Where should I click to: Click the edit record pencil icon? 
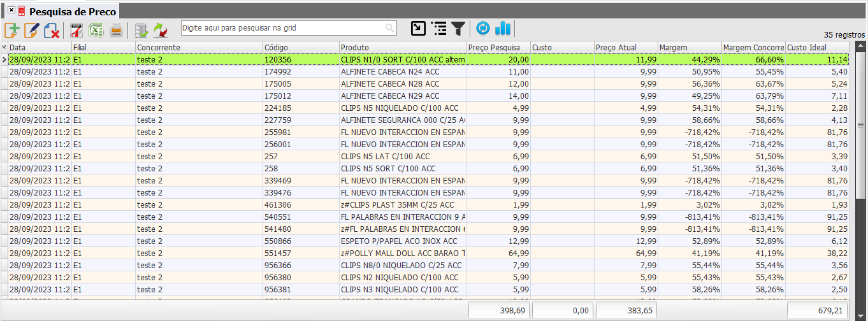pyautogui.click(x=31, y=29)
